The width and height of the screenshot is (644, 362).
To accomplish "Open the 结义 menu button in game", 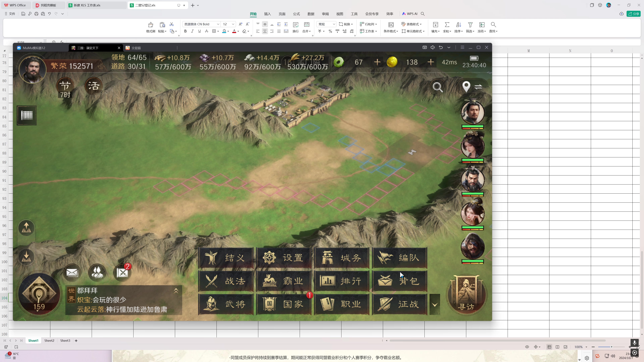I will 226,258.
